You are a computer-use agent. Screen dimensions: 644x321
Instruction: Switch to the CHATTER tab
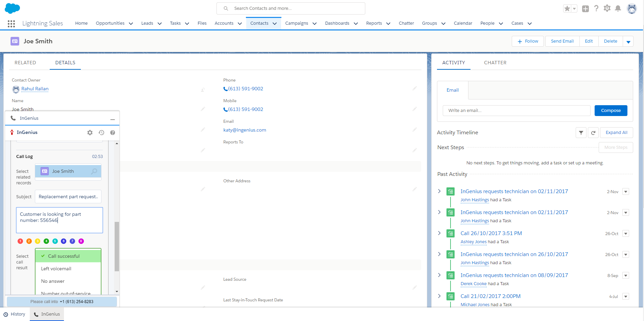(495, 63)
